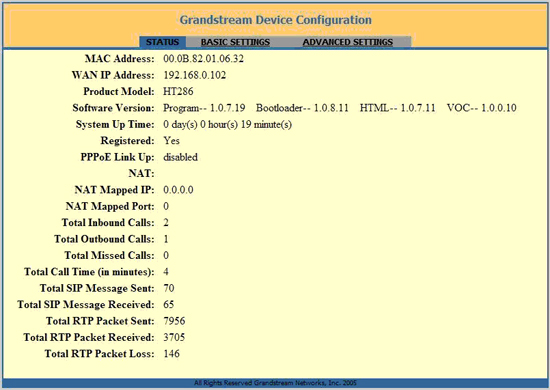
Task: Select the SIP sent value 70
Action: coord(169,289)
